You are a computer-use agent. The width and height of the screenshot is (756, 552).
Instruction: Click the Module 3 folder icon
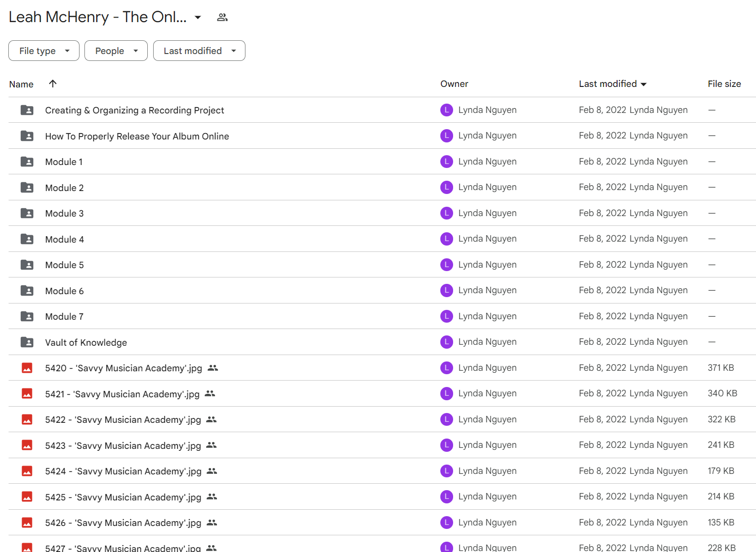pos(27,213)
